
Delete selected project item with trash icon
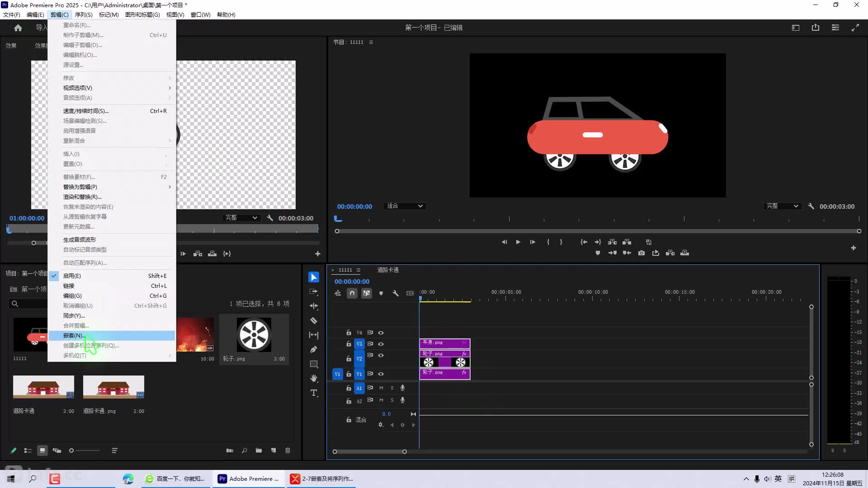[288, 450]
